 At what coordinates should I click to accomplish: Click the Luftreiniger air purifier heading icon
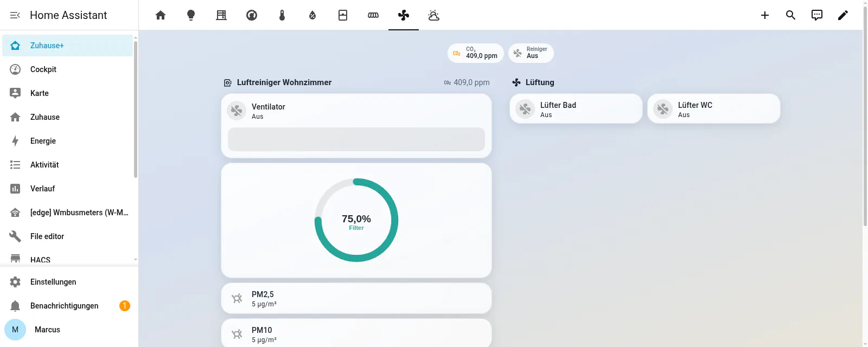228,82
